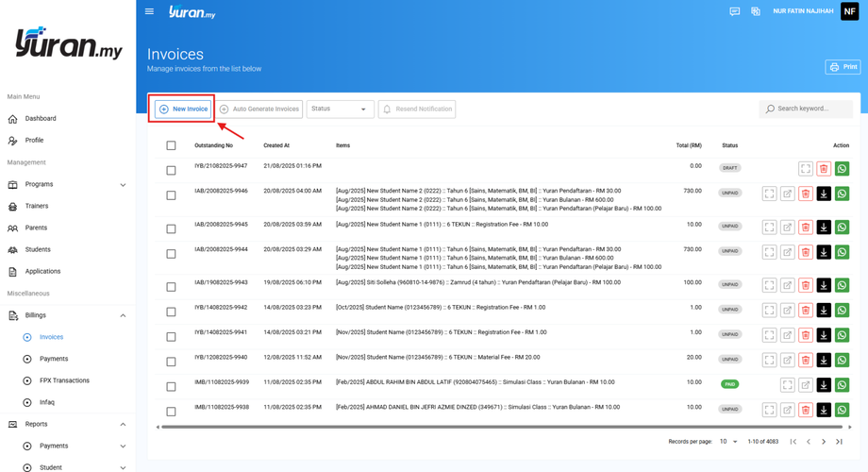Open Payments under Billings
The width and height of the screenshot is (868, 472).
53,359
